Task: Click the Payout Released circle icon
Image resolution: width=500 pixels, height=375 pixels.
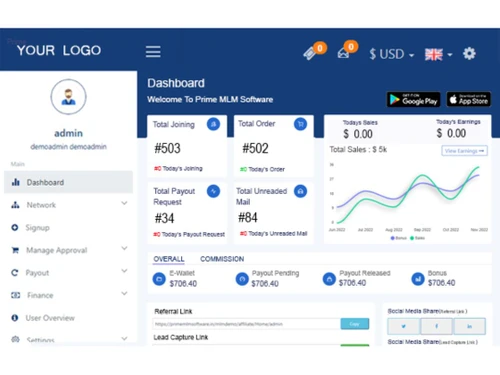Action: click(x=329, y=279)
